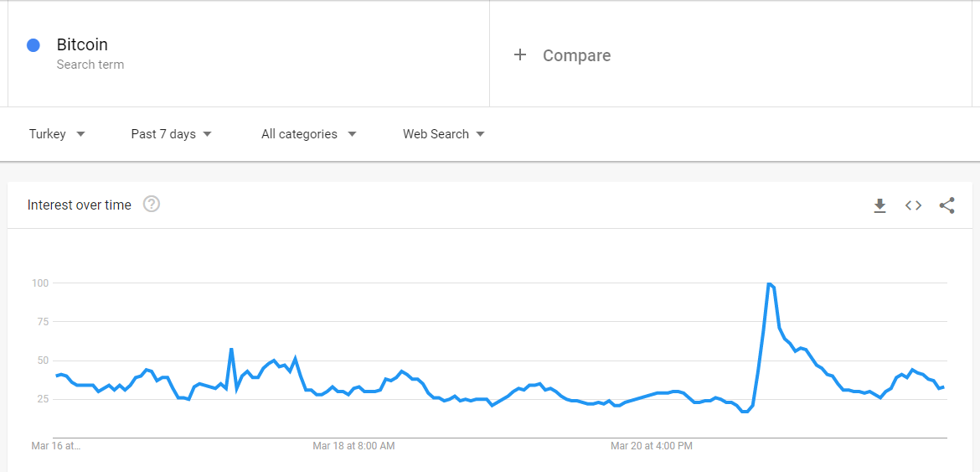
Task: Change the Web Search type dropdown
Action: tap(443, 134)
